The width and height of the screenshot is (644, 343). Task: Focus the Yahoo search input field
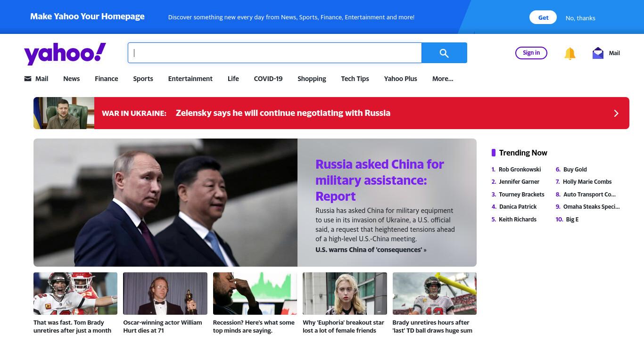point(275,53)
